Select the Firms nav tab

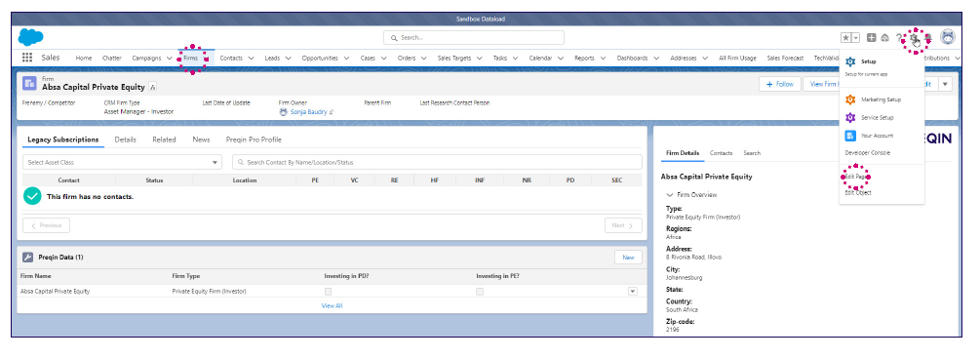click(x=190, y=59)
